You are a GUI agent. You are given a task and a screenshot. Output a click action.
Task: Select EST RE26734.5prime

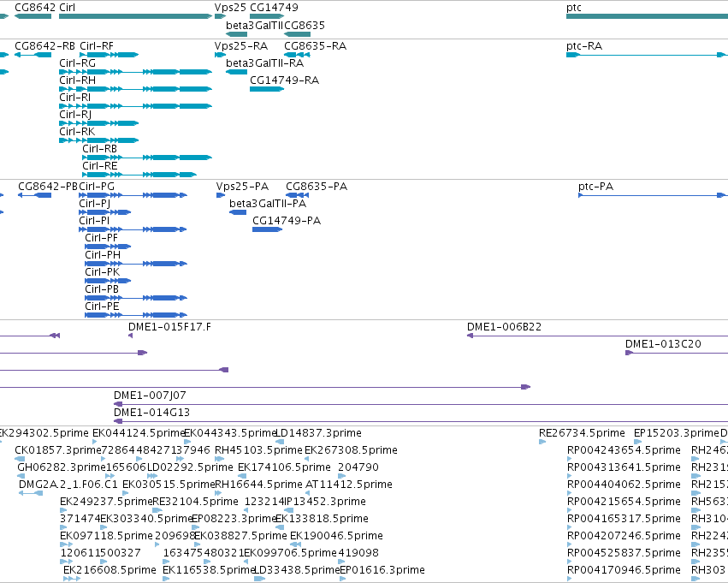[x=582, y=433]
